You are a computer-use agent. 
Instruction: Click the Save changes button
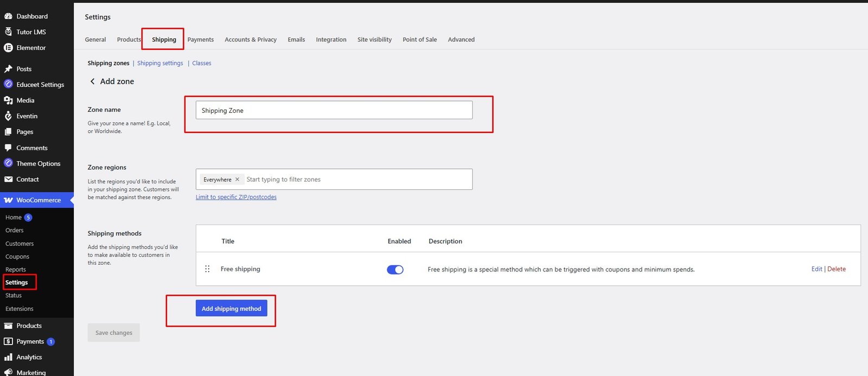(114, 333)
